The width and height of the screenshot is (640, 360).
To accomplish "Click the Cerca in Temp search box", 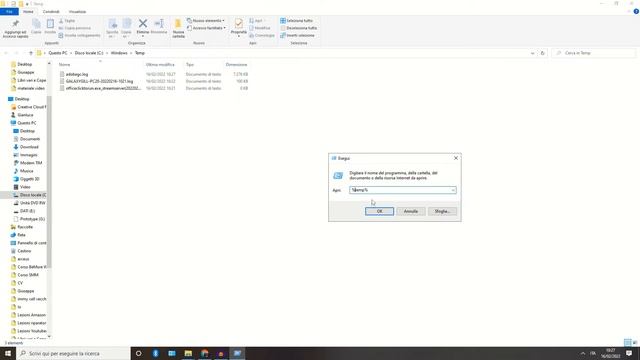I will pyautogui.click(x=594, y=53).
